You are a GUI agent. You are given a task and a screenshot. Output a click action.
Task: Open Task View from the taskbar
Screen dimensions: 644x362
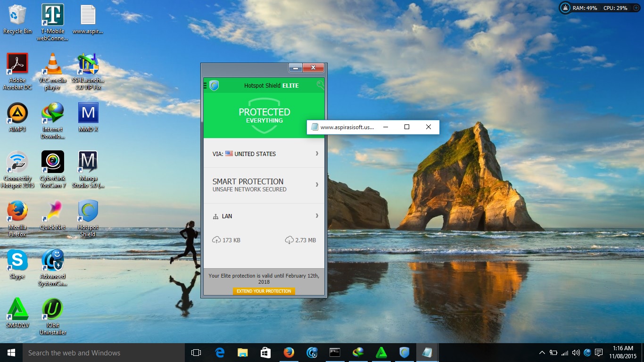point(196,353)
